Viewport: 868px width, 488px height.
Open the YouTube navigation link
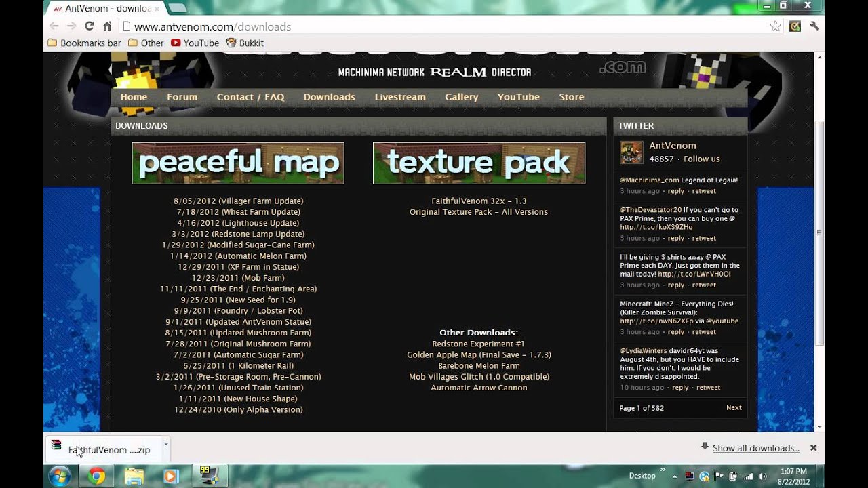(x=519, y=97)
